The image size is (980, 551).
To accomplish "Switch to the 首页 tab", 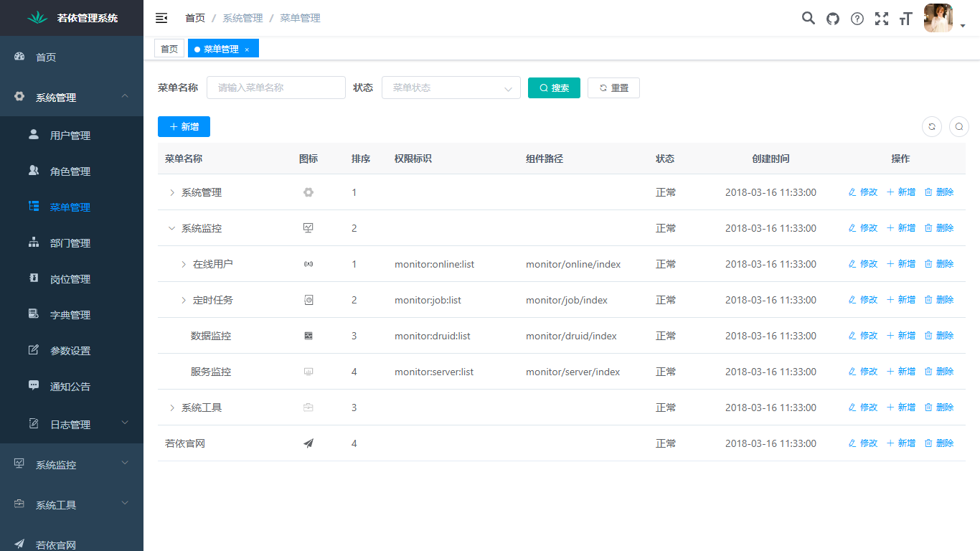I will pos(169,48).
